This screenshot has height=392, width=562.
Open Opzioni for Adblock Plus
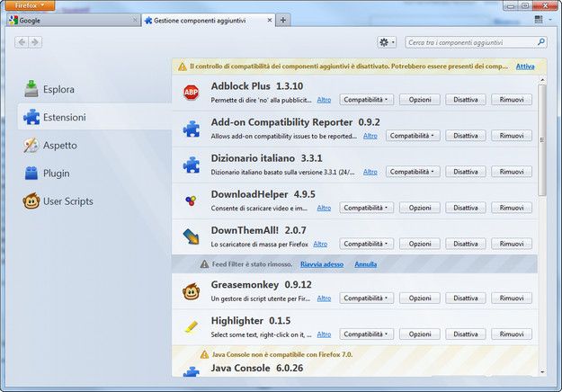pos(420,100)
